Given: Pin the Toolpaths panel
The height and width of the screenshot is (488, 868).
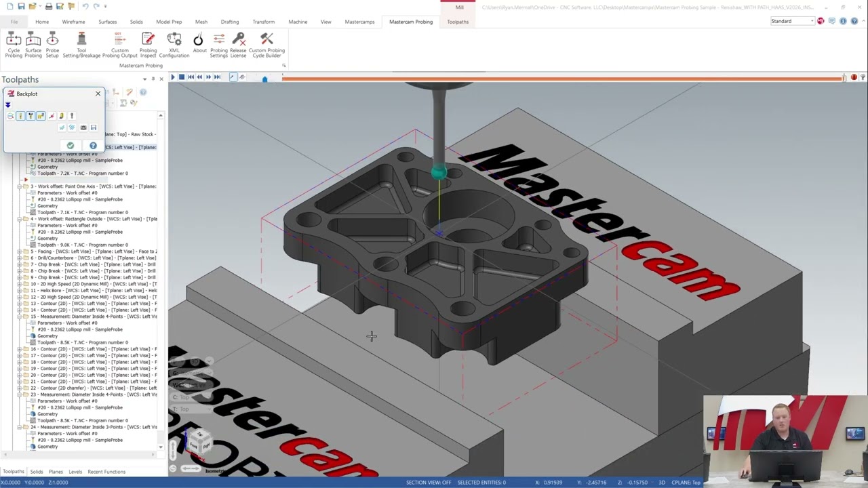Looking at the screenshot, I should (153, 79).
